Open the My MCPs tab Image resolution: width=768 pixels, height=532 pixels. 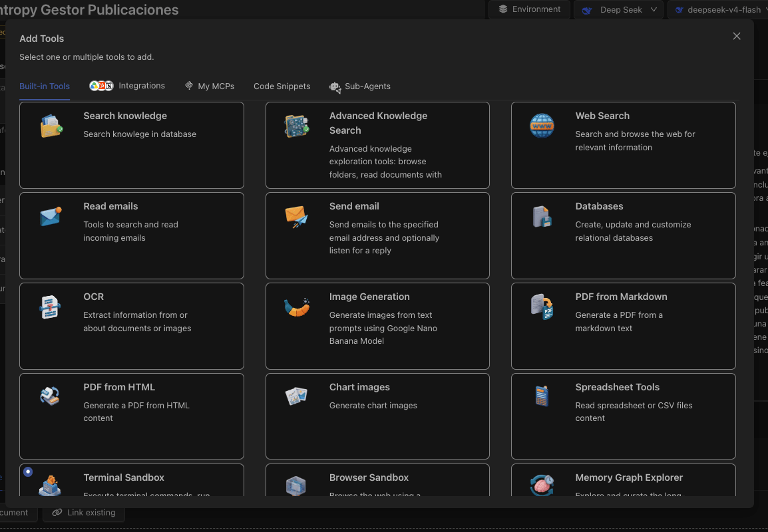click(x=210, y=86)
